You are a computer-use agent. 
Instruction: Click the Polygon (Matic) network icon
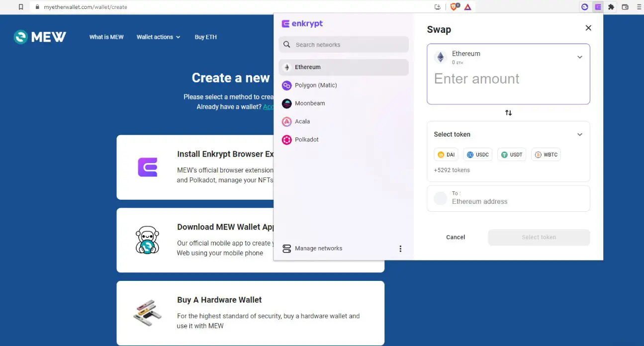click(286, 86)
